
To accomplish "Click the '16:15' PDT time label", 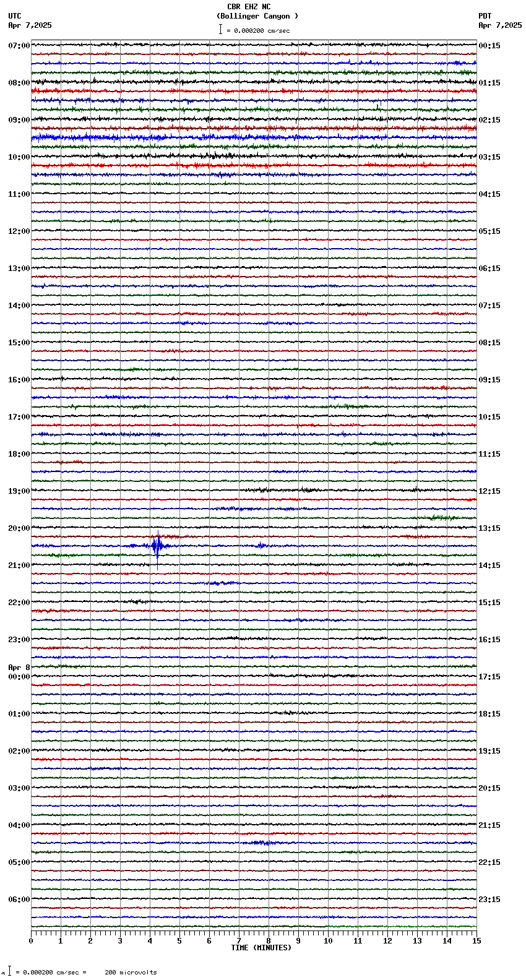I will pyautogui.click(x=489, y=640).
